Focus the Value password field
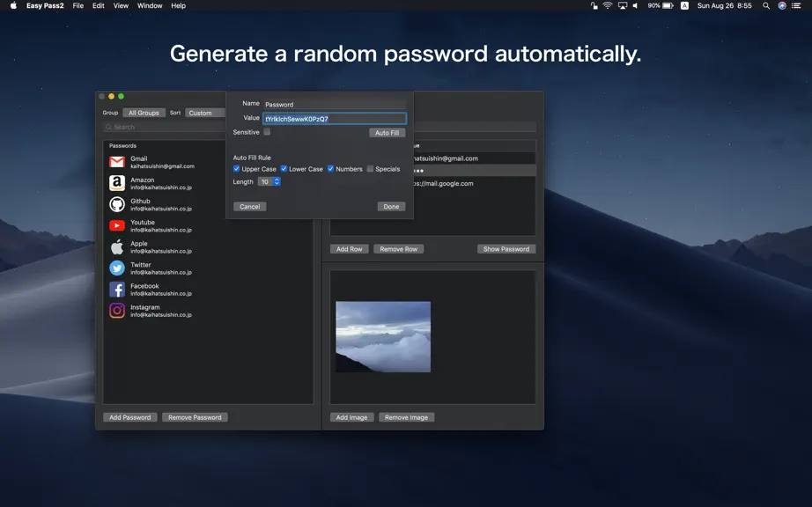 [x=335, y=119]
